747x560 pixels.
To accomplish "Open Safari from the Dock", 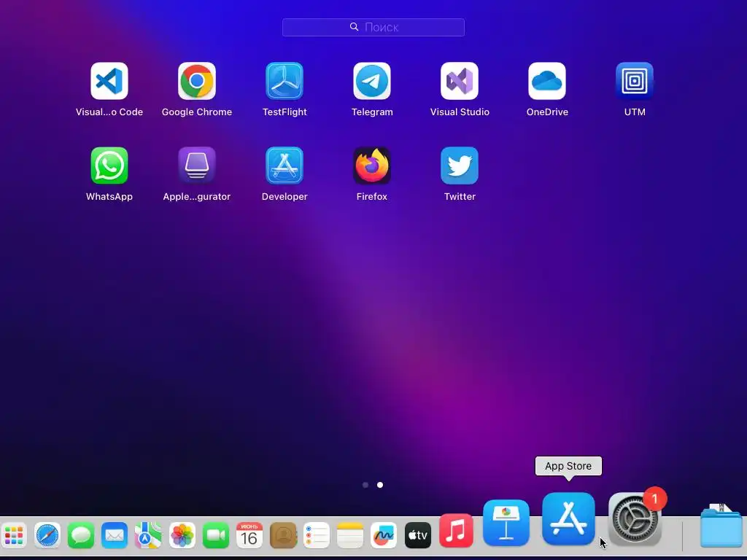I will (47, 535).
